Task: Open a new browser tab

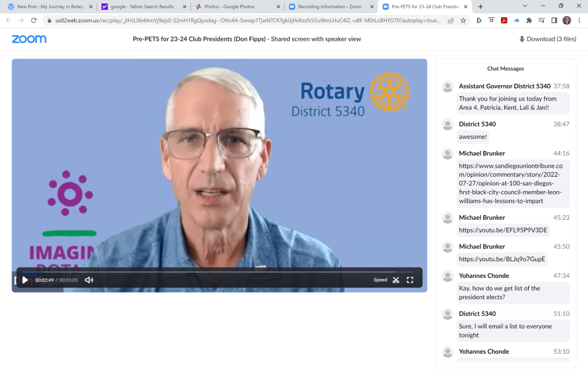Action: click(x=481, y=7)
